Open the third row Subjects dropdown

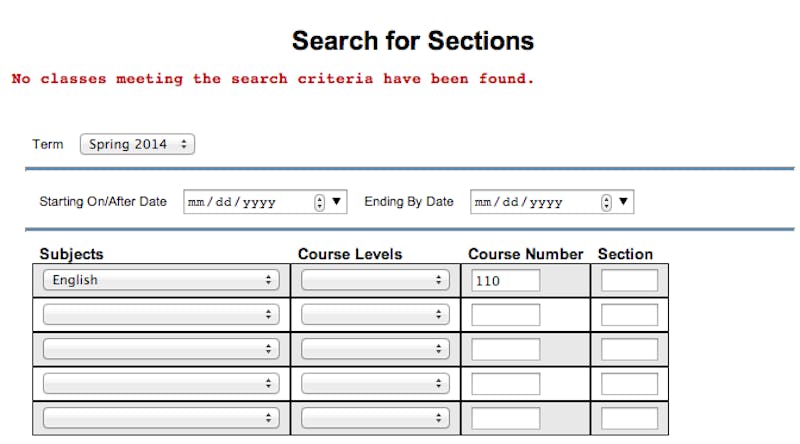[161, 349]
